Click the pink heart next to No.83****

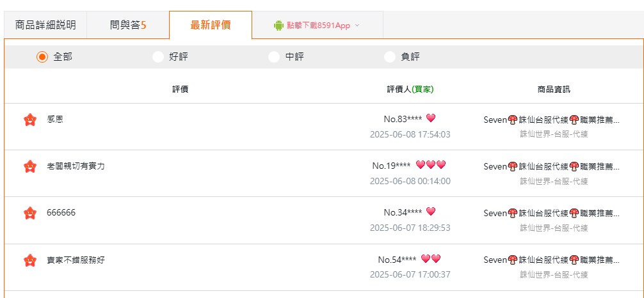click(x=430, y=118)
